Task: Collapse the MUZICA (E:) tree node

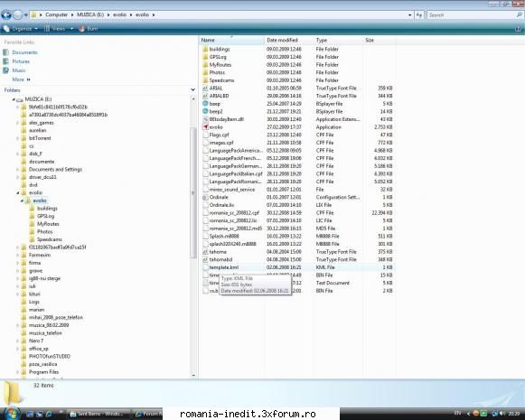Action: (x=14, y=99)
